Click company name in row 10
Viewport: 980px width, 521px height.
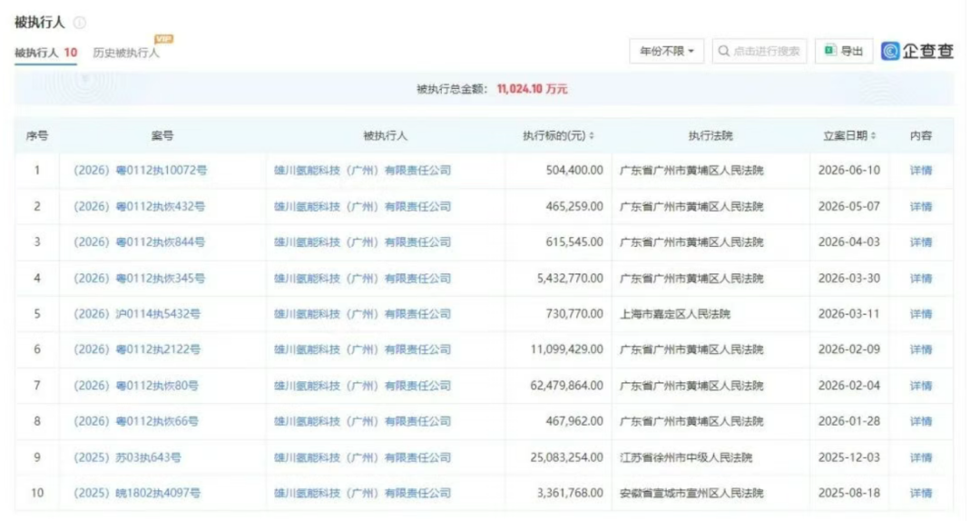362,494
